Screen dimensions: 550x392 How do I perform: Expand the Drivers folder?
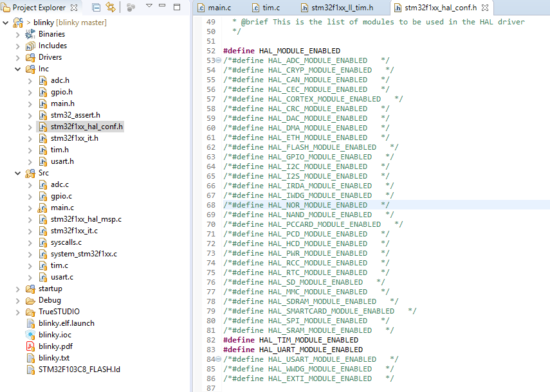(x=18, y=57)
